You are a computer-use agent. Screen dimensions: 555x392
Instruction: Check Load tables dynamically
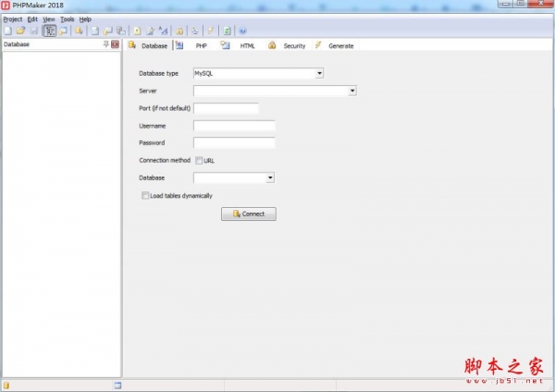[x=145, y=195]
